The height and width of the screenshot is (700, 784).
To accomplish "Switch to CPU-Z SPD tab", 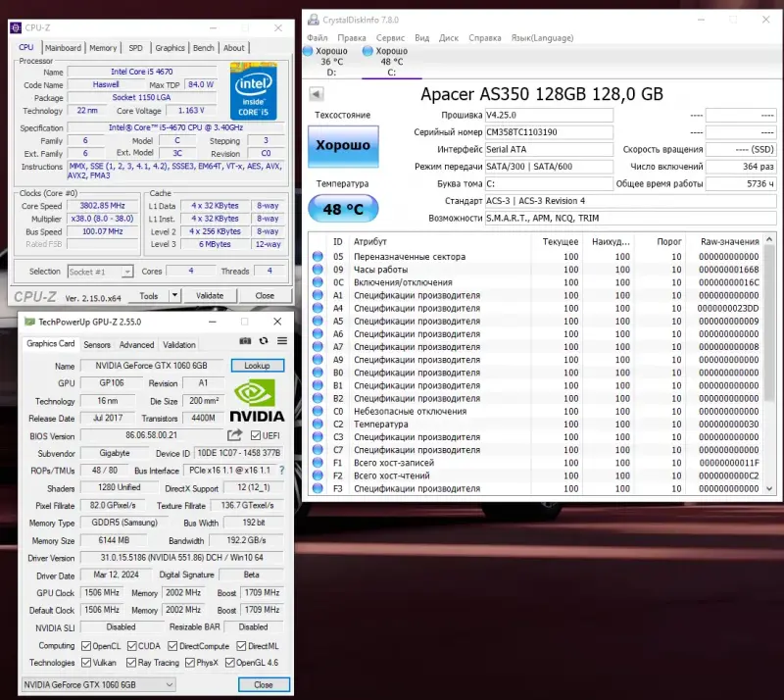I will 135,48.
